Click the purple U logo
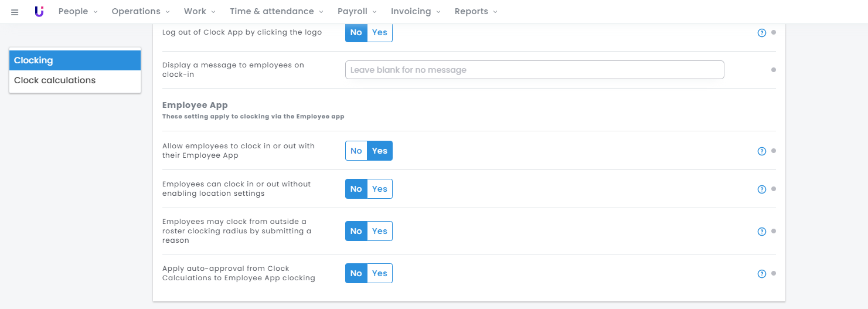This screenshot has height=309, width=868. [39, 12]
